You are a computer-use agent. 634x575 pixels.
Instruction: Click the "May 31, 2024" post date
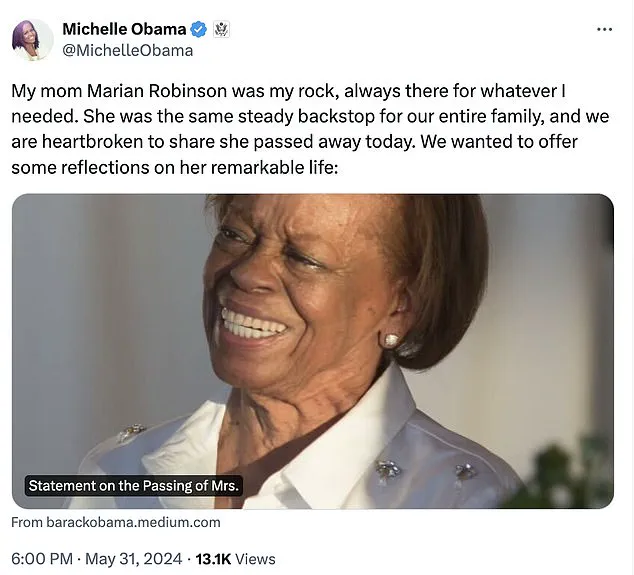(x=135, y=559)
